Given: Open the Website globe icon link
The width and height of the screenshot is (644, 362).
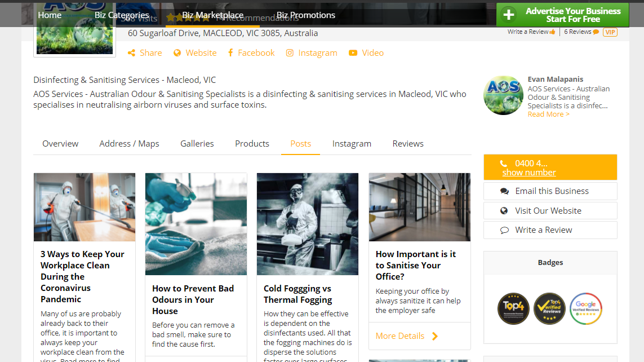Looking at the screenshot, I should click(177, 53).
